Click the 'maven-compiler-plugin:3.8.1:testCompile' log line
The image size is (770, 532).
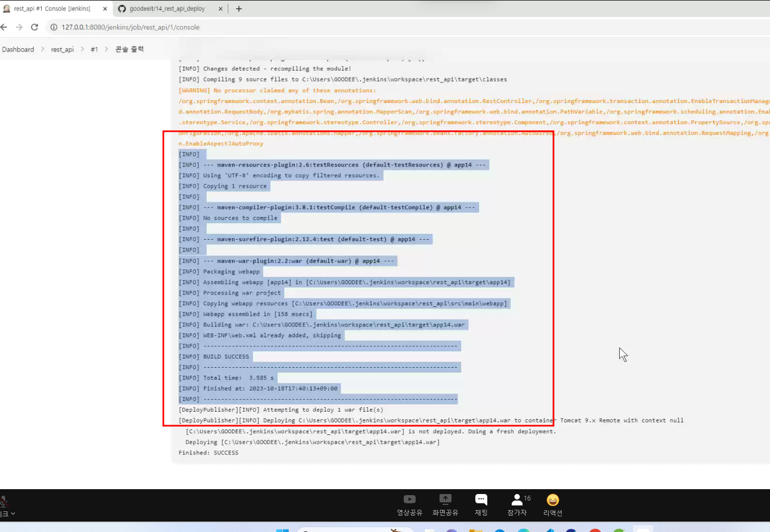click(x=327, y=207)
